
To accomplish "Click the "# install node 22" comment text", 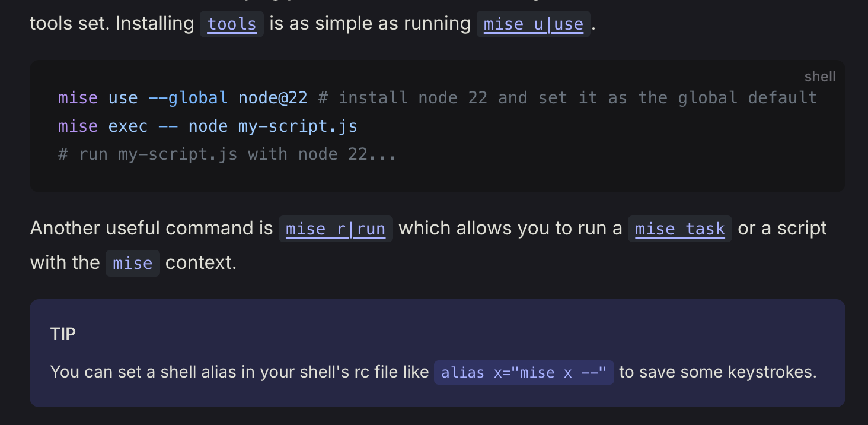I will pos(403,97).
